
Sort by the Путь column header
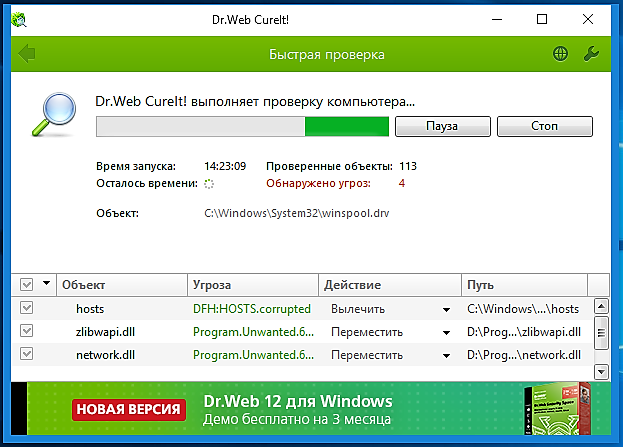tap(524, 285)
